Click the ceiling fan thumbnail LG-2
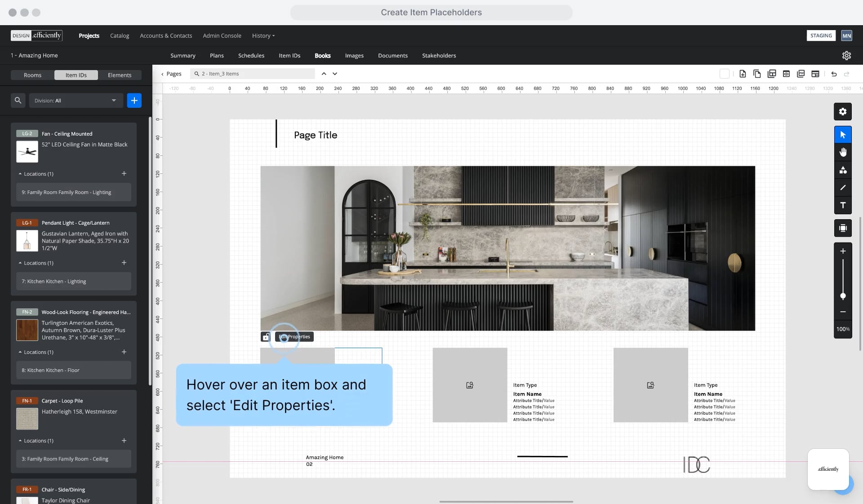This screenshot has width=863, height=504. click(x=27, y=151)
